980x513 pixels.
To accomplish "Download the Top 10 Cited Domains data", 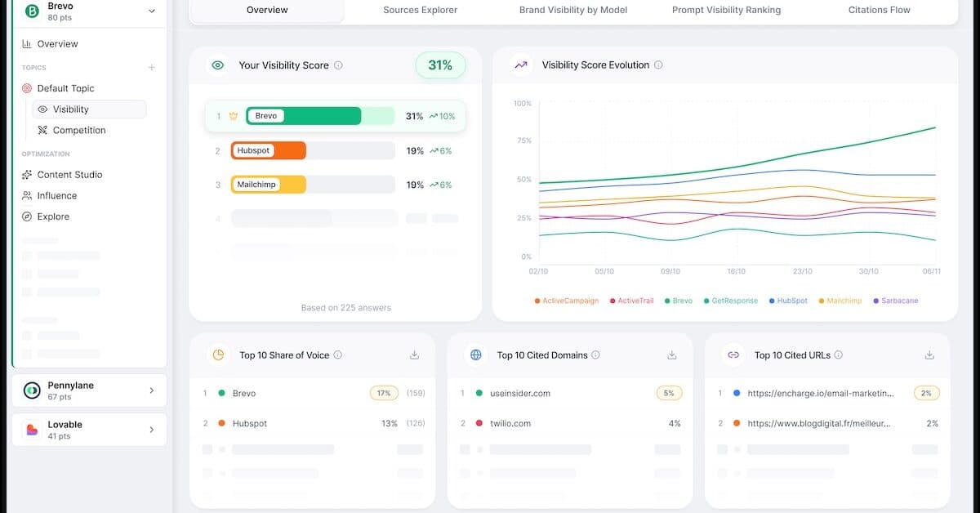I will [x=672, y=355].
